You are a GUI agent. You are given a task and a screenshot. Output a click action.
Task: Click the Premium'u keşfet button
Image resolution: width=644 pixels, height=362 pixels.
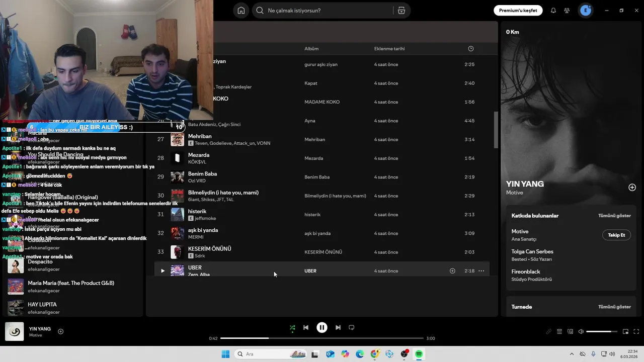(x=518, y=11)
